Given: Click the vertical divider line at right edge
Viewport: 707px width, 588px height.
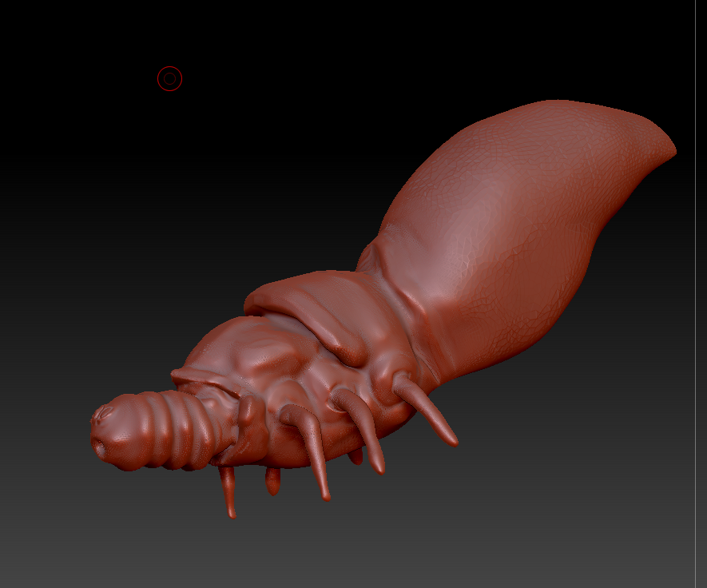Looking at the screenshot, I should tap(695, 294).
